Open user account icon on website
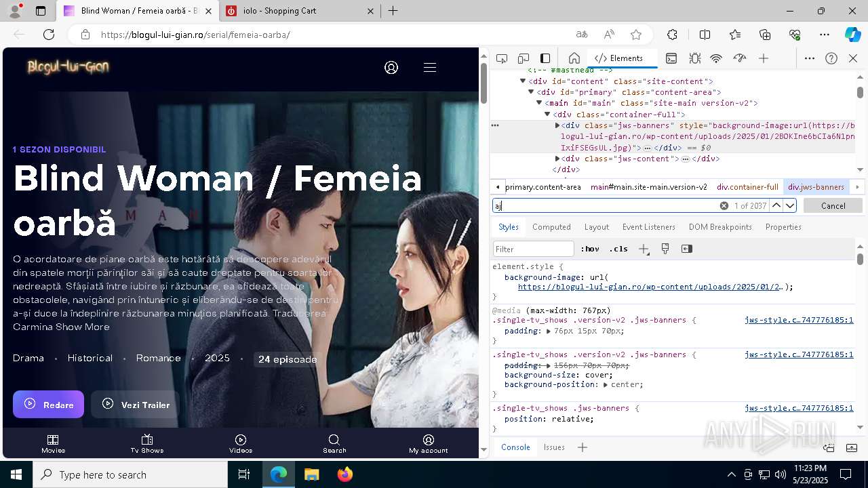This screenshot has width=868, height=488. click(391, 67)
